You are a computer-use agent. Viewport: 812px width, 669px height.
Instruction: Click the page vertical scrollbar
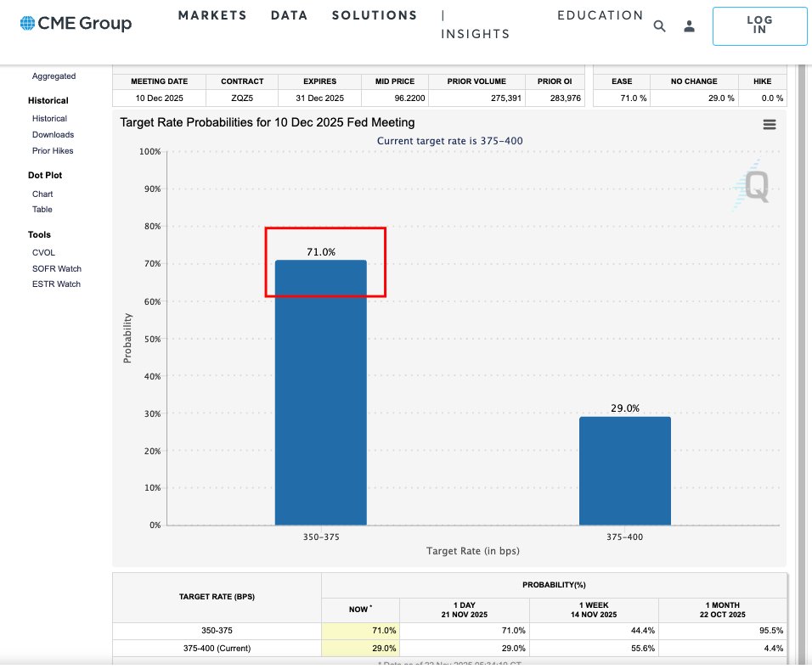(802, 363)
